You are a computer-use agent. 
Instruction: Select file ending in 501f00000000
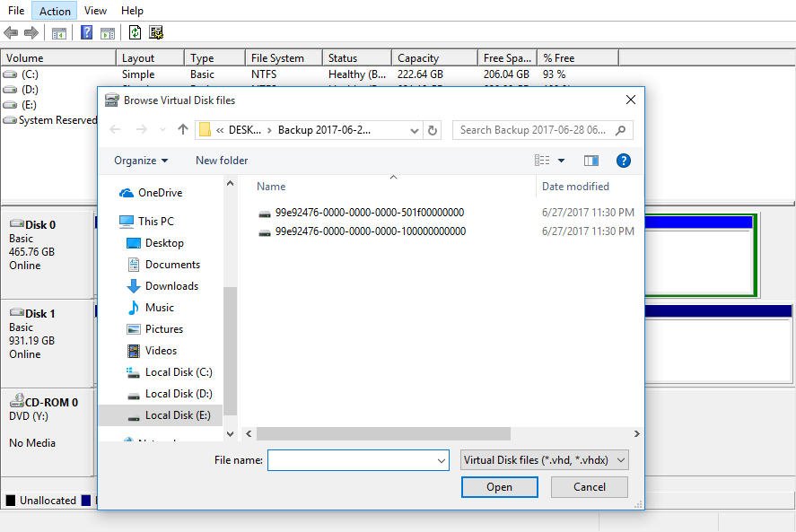(x=361, y=213)
